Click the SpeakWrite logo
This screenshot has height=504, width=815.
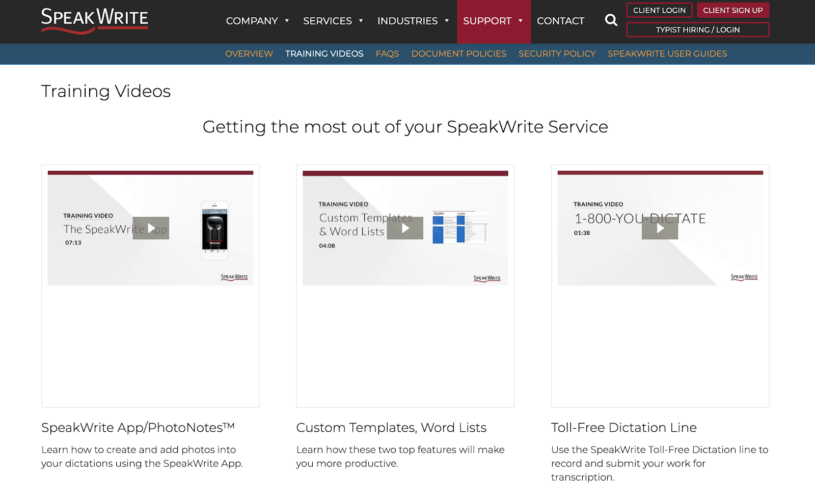pyautogui.click(x=95, y=21)
